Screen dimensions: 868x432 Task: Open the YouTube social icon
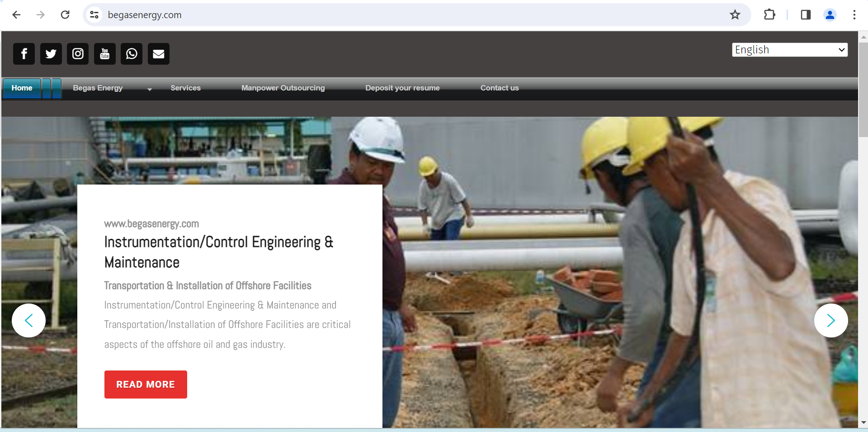[105, 54]
